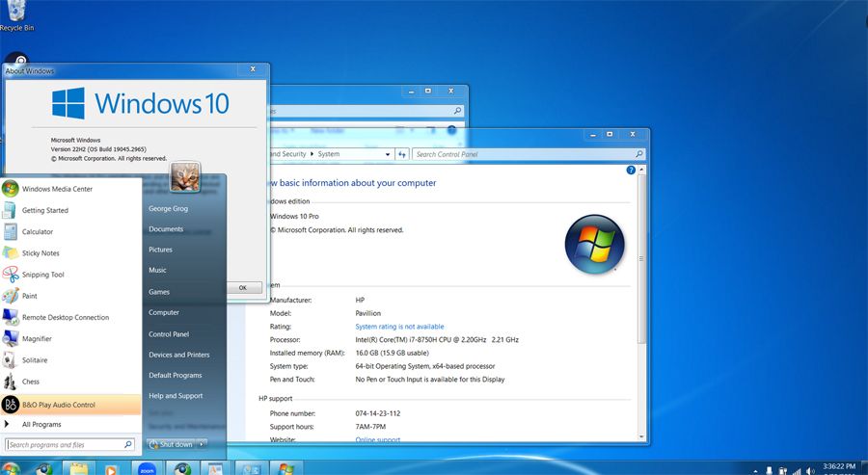The image size is (868, 475).
Task: Open Help and Support
Action: coord(176,395)
